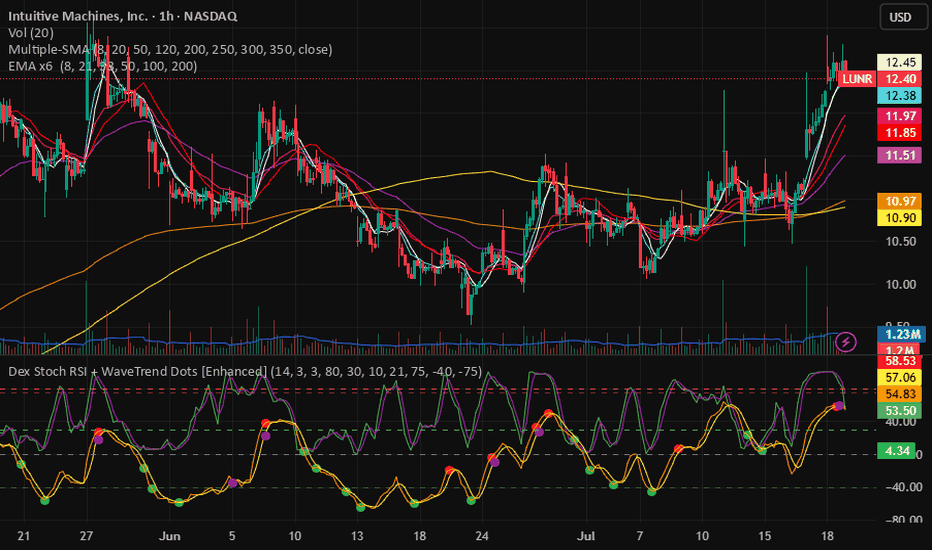The width and height of the screenshot is (932, 550).
Task: Click the 10.90 yellow price label
Action: [x=900, y=218]
